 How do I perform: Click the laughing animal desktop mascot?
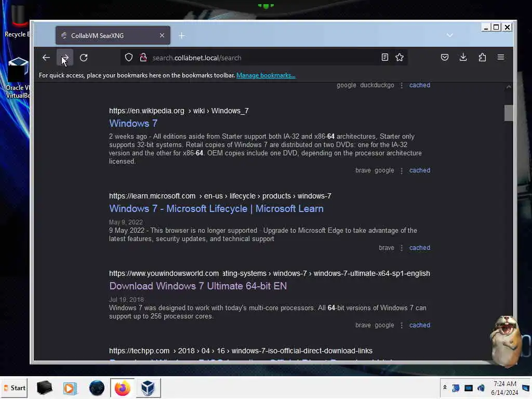[x=506, y=341]
